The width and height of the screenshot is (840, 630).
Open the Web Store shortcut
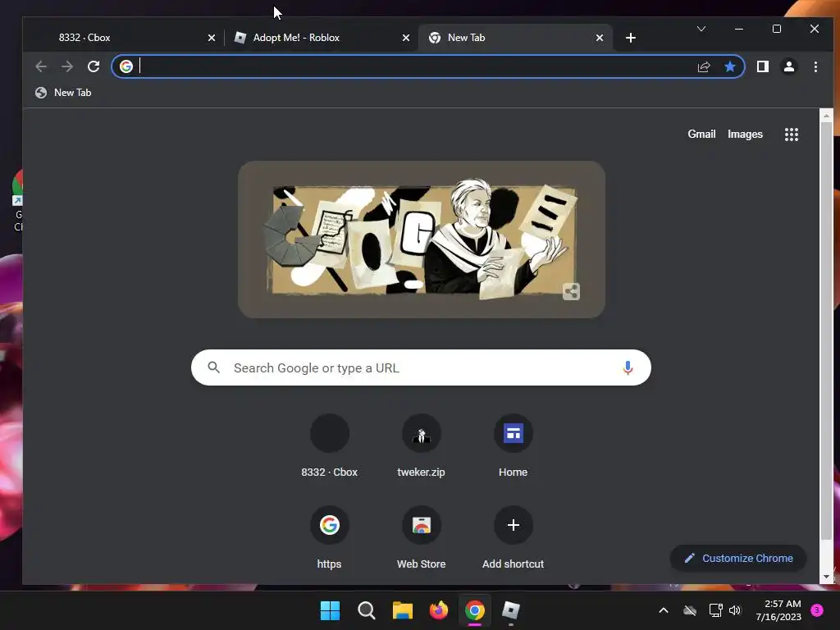tap(421, 538)
